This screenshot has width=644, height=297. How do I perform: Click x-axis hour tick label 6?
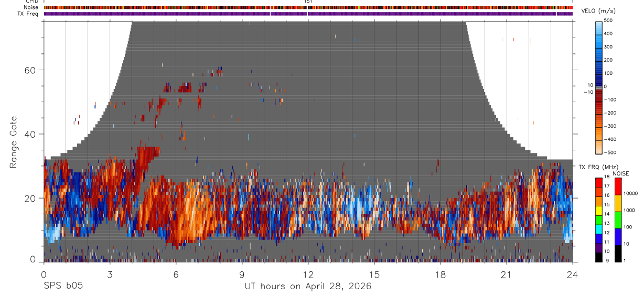176,274
